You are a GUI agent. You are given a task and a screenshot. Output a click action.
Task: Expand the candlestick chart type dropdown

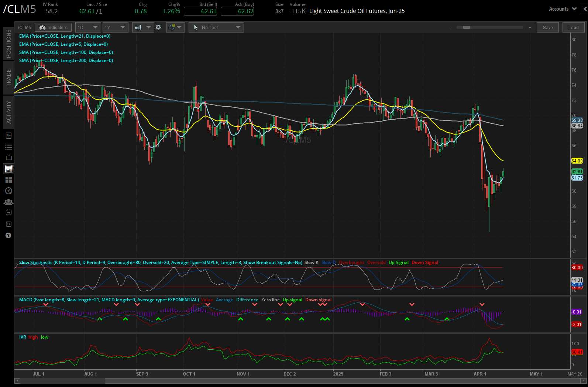pyautogui.click(x=143, y=27)
